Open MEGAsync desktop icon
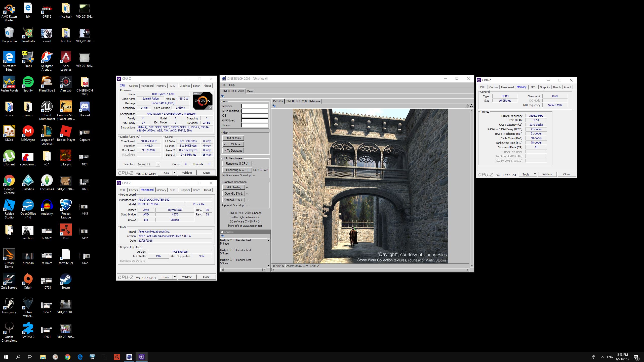The width and height of the screenshot is (644, 362). point(28,134)
